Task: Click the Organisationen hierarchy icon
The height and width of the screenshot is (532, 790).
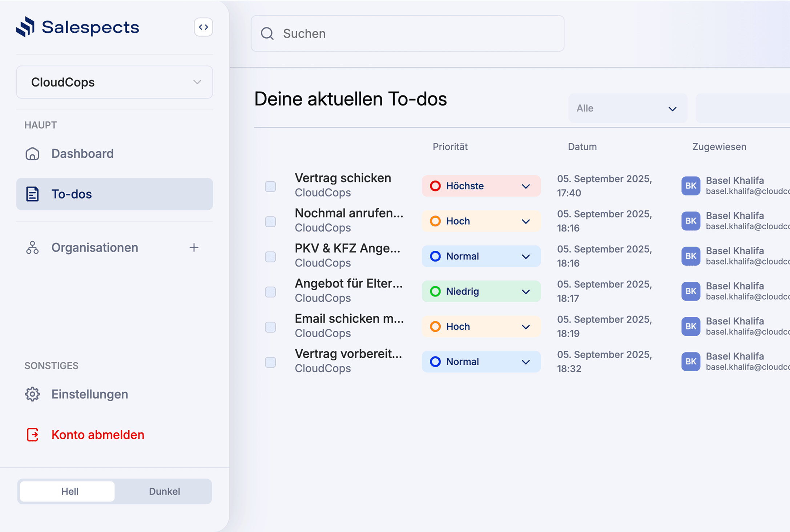Action: coord(32,248)
